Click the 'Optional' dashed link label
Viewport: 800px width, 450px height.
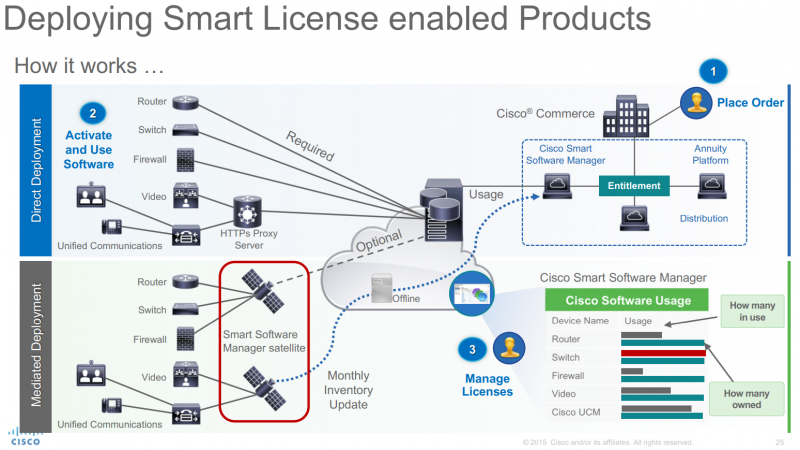pos(379,240)
